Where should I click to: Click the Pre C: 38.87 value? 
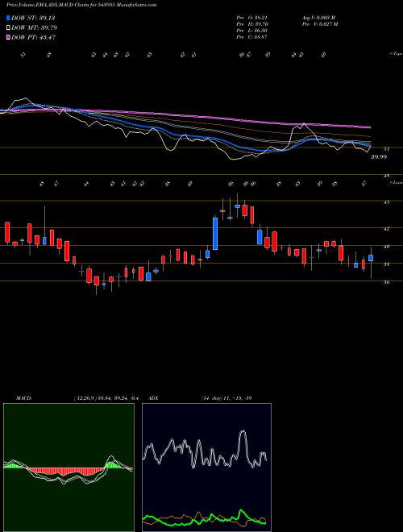click(252, 37)
